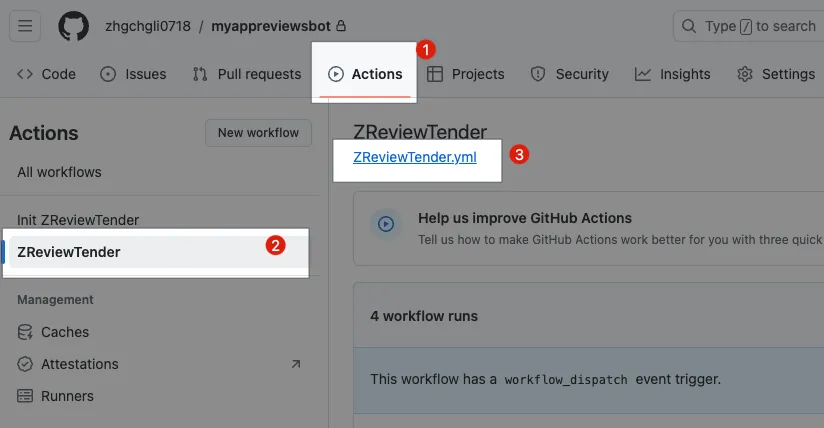Open the Projects tab
Image resolution: width=824 pixels, height=428 pixels.
coord(466,74)
